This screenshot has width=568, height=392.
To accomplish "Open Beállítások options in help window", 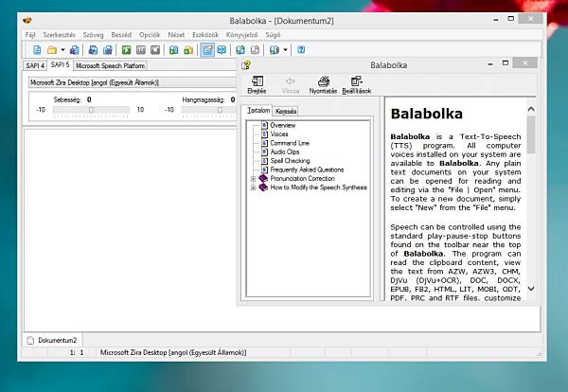I will point(357,85).
